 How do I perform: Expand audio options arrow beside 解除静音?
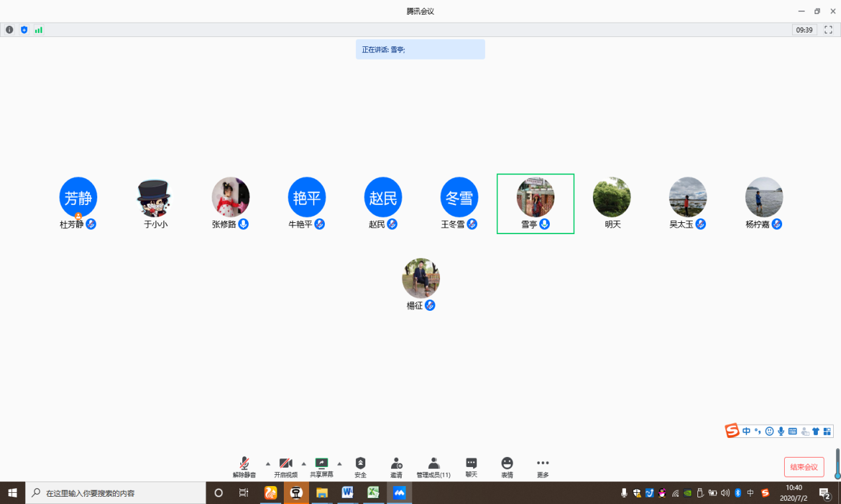click(268, 463)
